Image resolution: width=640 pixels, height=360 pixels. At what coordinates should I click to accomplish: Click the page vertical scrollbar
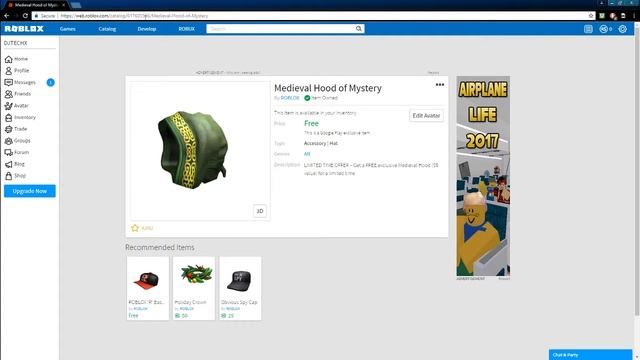637,171
